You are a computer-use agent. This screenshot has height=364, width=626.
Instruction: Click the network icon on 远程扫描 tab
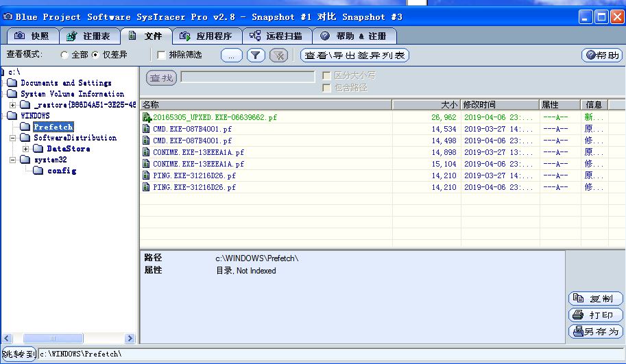255,36
